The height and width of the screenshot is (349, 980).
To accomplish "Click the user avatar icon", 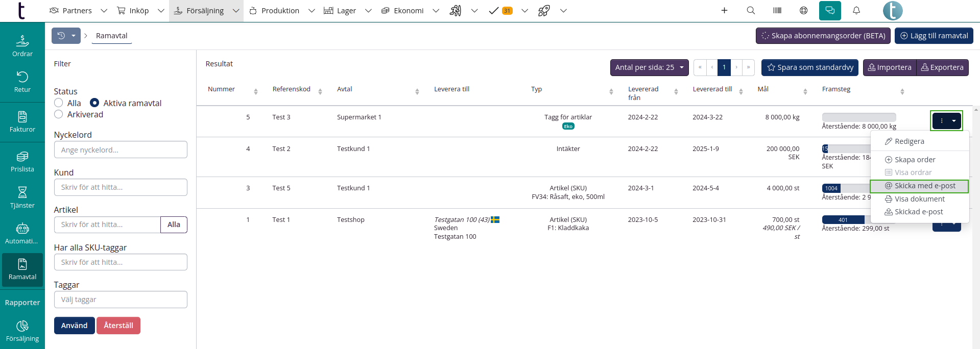I will [893, 11].
